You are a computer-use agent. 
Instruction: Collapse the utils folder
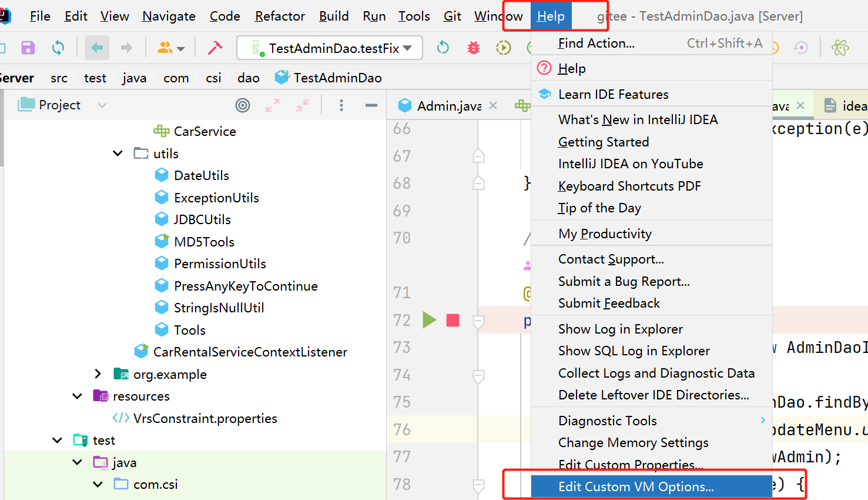pyautogui.click(x=118, y=154)
